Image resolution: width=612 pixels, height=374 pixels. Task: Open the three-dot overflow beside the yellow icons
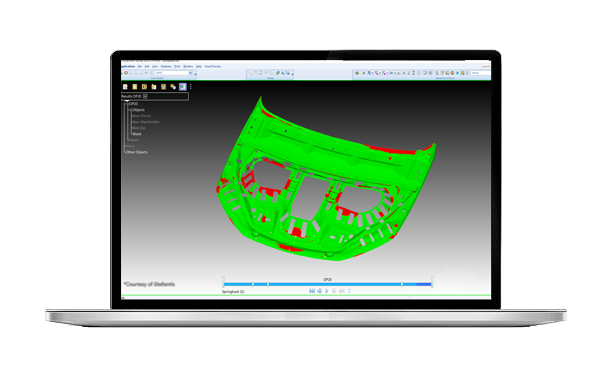point(191,87)
